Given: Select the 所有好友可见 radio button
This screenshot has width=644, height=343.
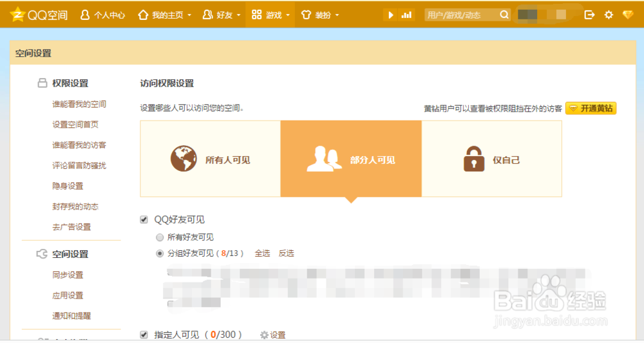Looking at the screenshot, I should point(160,237).
